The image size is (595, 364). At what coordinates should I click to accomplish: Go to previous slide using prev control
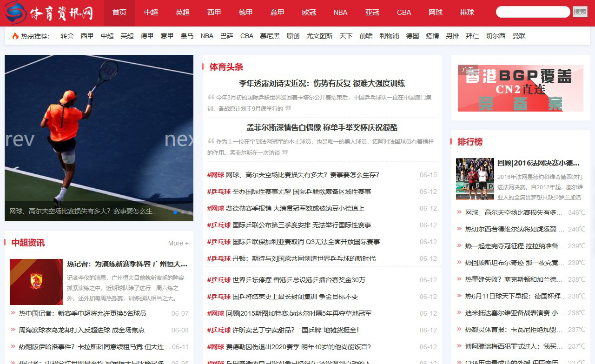pos(20,139)
